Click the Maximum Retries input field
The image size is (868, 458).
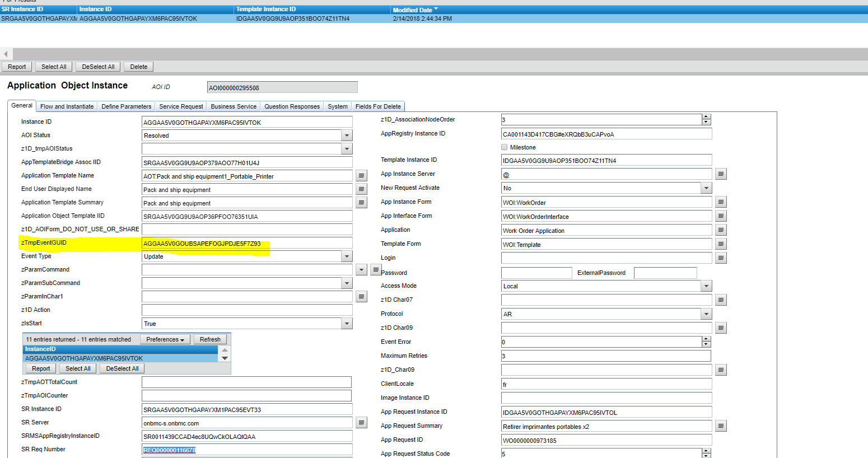[x=606, y=356]
